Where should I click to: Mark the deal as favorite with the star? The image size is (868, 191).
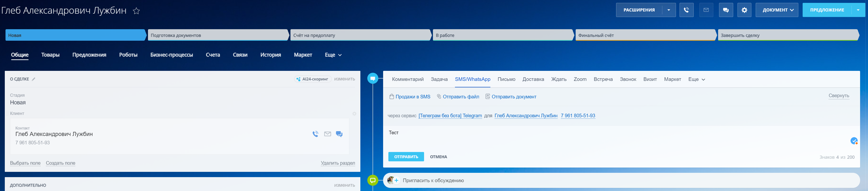[x=136, y=11]
